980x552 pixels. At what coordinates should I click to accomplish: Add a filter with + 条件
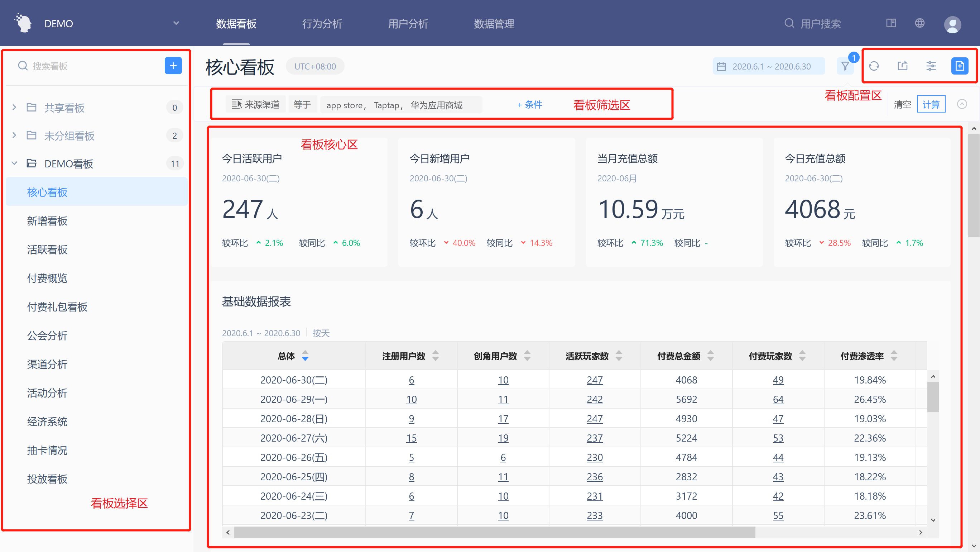pos(529,104)
